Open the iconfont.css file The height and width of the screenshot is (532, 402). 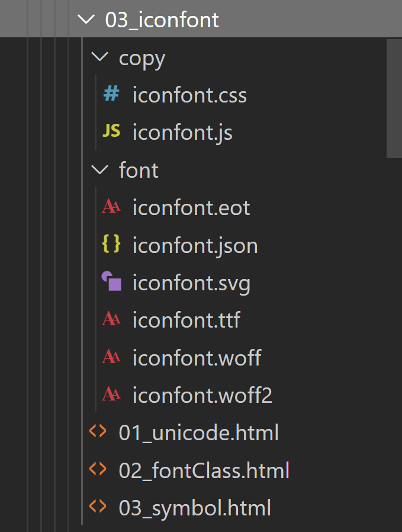189,94
